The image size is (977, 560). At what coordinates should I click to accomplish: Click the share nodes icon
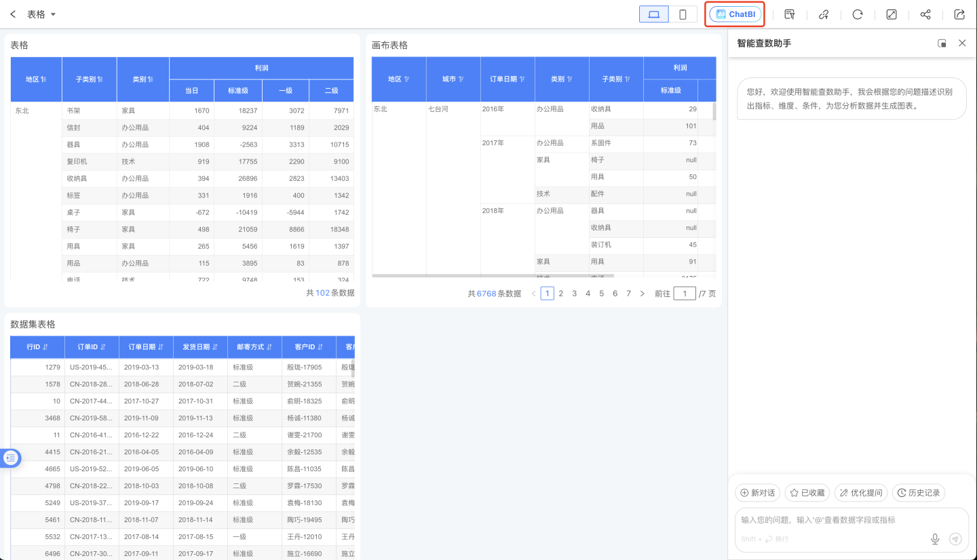925,14
